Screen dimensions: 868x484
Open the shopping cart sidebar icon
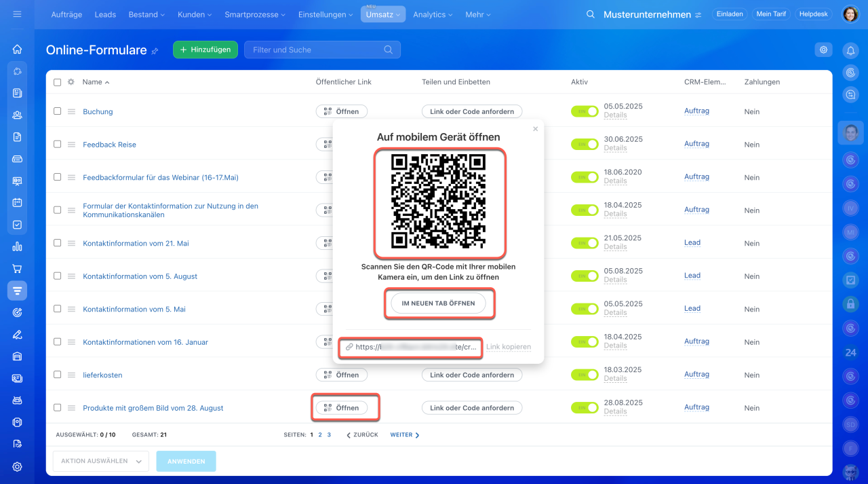pos(17,268)
